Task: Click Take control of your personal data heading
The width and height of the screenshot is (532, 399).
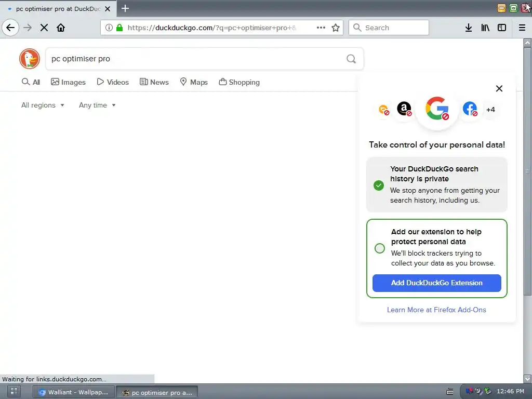Action: pyautogui.click(x=436, y=145)
